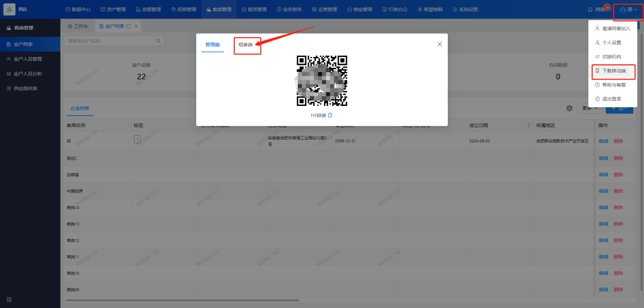Click the search magnifier button

(158, 41)
